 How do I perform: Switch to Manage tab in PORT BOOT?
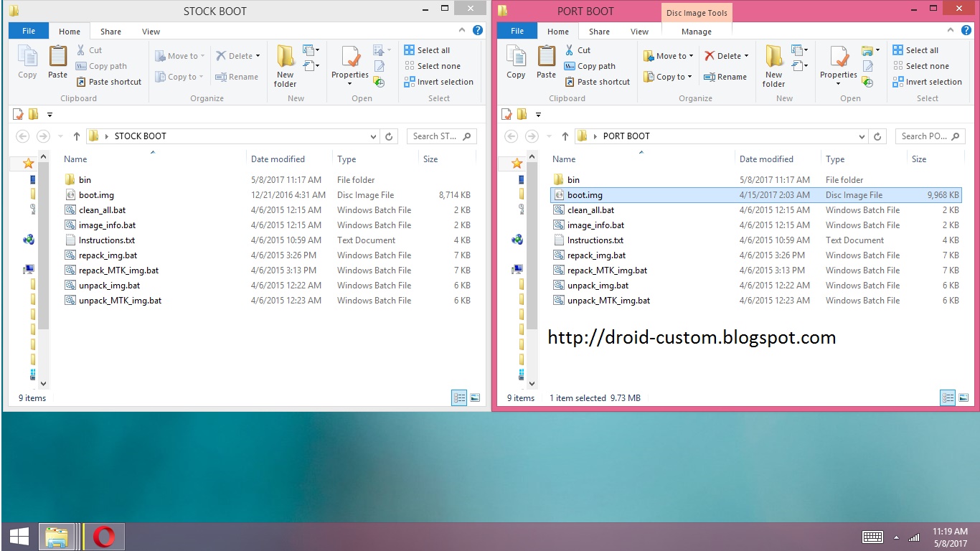click(x=696, y=32)
